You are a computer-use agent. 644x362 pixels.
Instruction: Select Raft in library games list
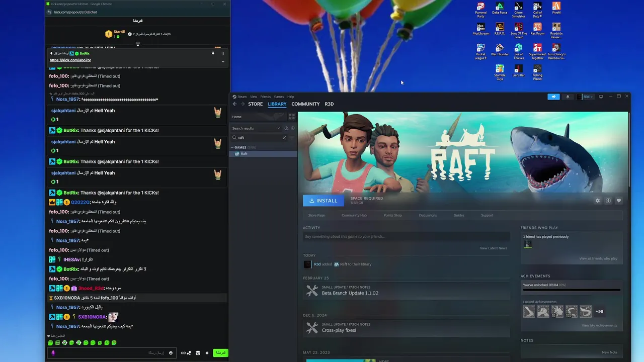point(264,154)
